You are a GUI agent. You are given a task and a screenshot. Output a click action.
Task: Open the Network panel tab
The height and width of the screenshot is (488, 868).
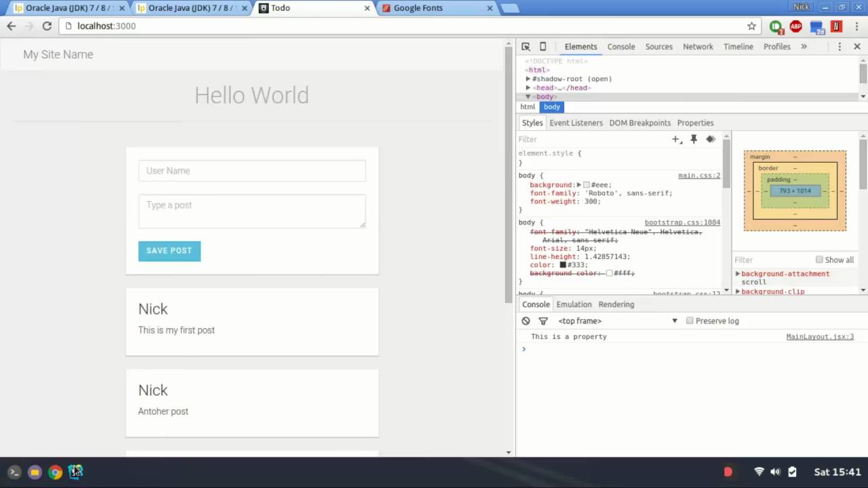point(698,47)
